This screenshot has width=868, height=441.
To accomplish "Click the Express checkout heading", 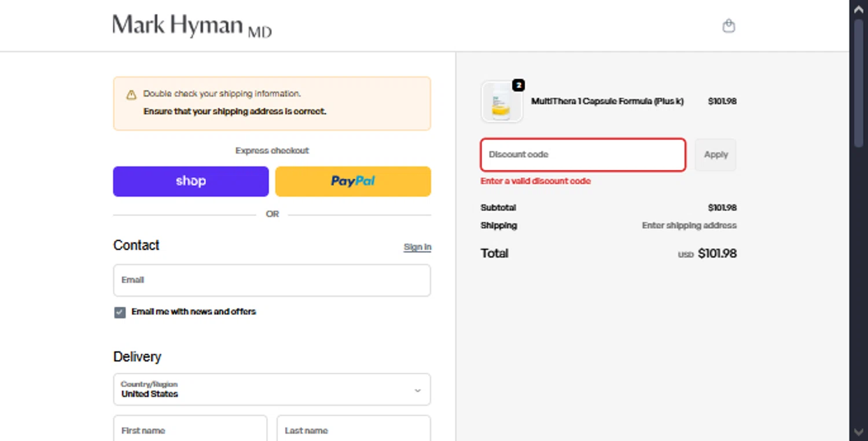I will pos(272,150).
